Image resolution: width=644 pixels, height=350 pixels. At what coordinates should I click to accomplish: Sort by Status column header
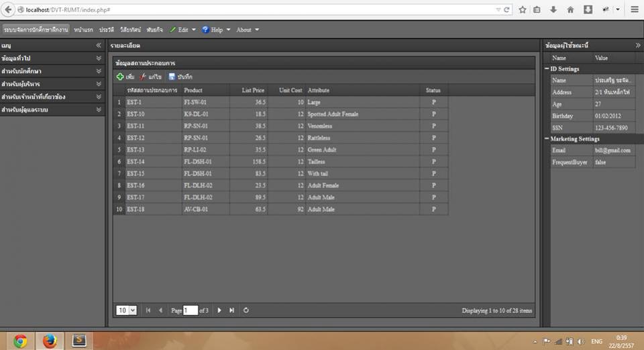(433, 90)
